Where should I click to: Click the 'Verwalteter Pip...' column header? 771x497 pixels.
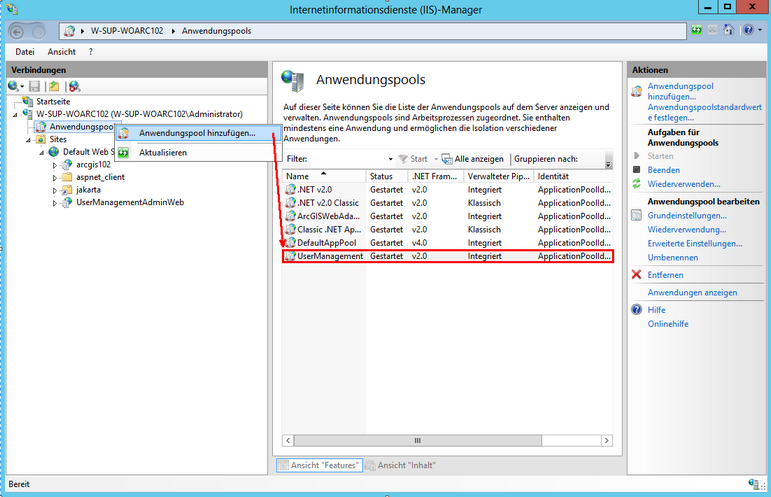499,176
